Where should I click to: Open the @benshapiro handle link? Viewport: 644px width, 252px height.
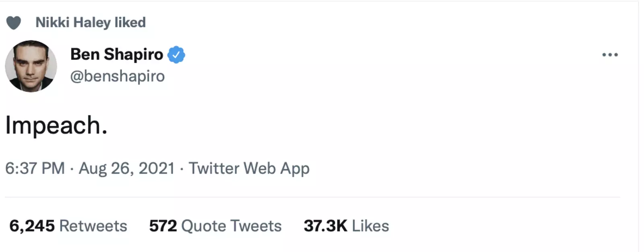[x=117, y=76]
